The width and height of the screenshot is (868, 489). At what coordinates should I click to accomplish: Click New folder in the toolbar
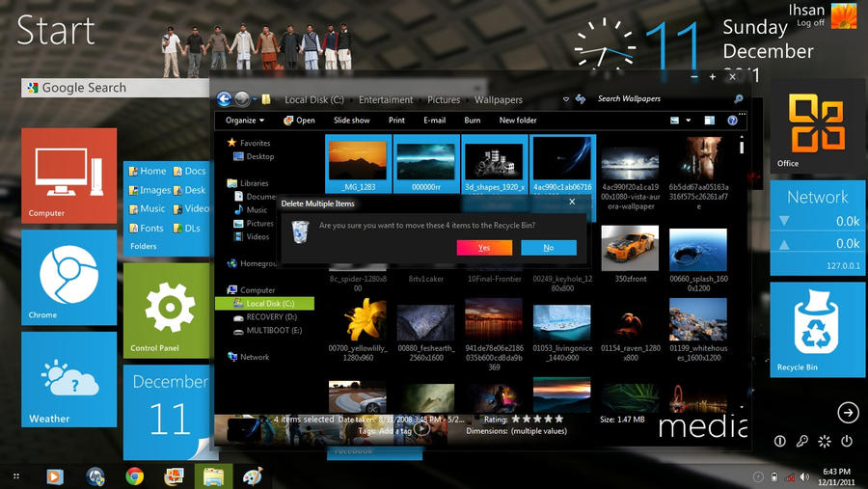(518, 121)
